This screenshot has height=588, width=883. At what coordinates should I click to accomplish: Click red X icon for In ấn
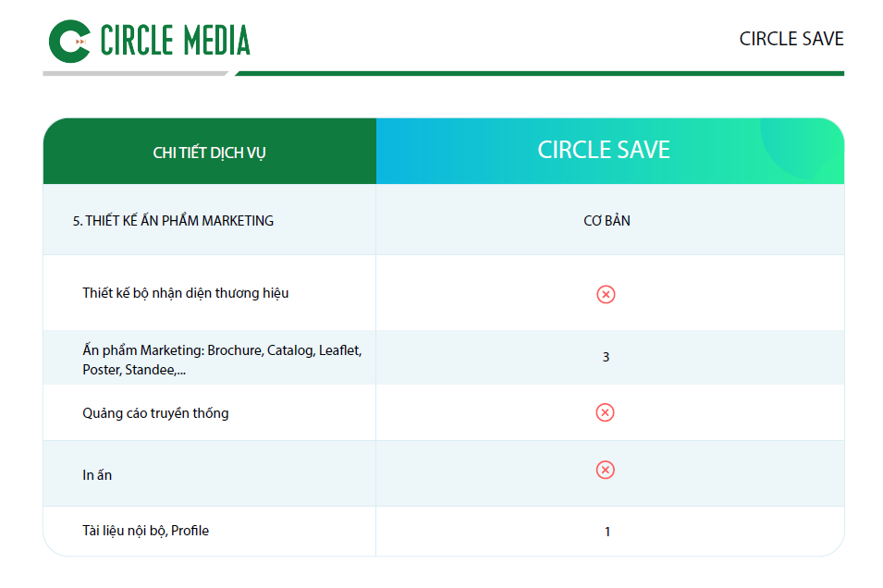(x=606, y=470)
